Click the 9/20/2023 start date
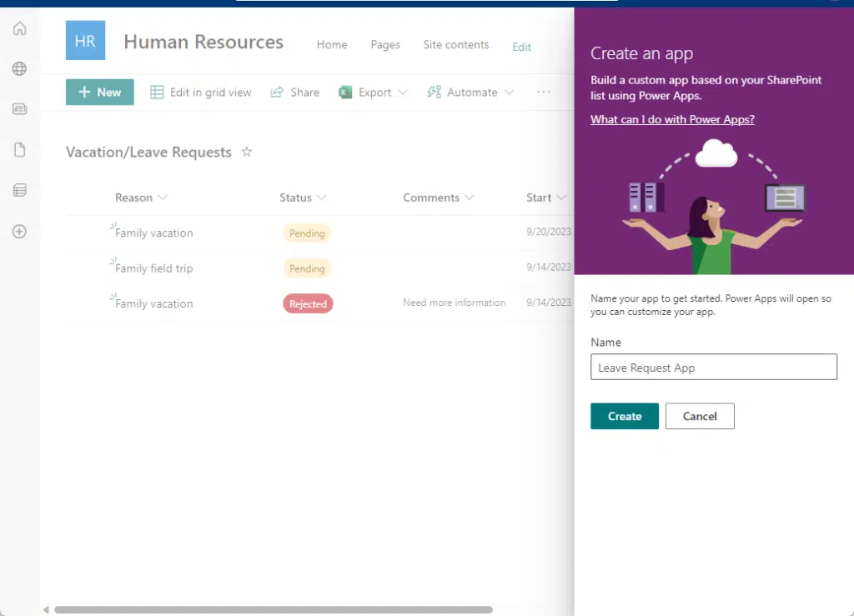The height and width of the screenshot is (616, 854). pos(549,232)
